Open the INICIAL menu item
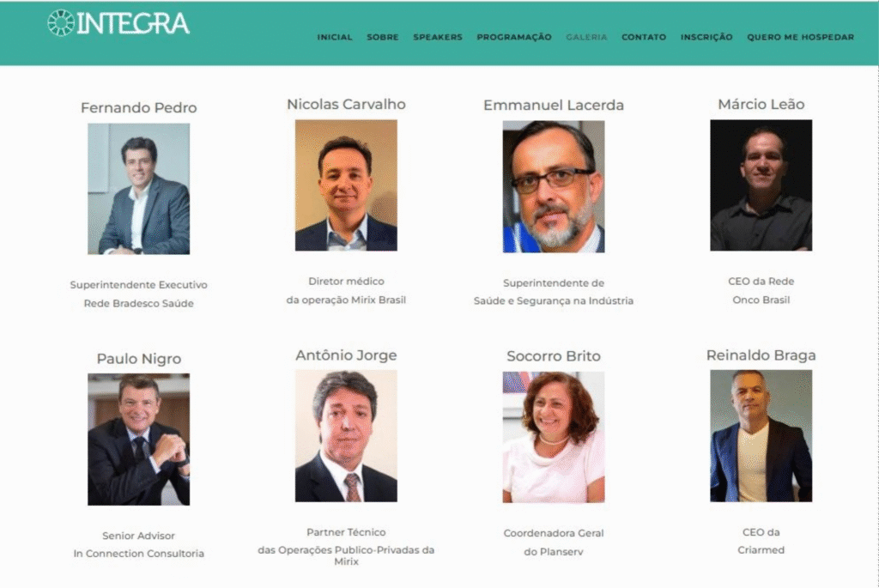This screenshot has width=879, height=588. [x=335, y=37]
